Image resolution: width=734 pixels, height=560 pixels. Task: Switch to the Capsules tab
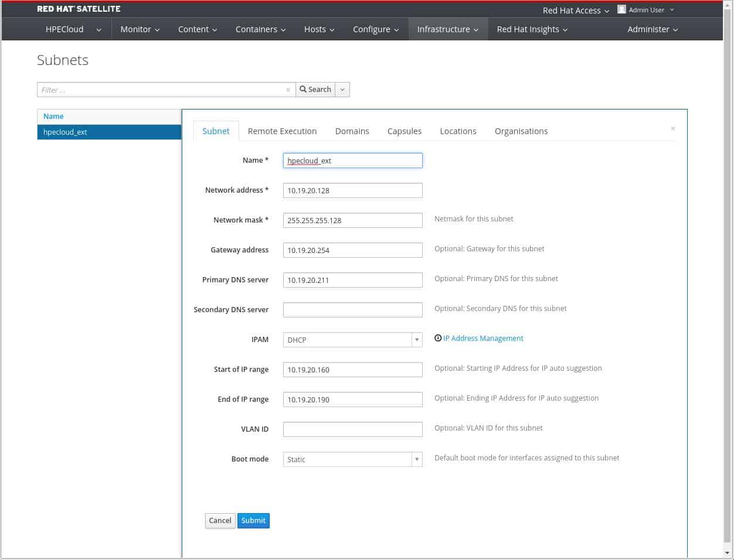point(405,131)
